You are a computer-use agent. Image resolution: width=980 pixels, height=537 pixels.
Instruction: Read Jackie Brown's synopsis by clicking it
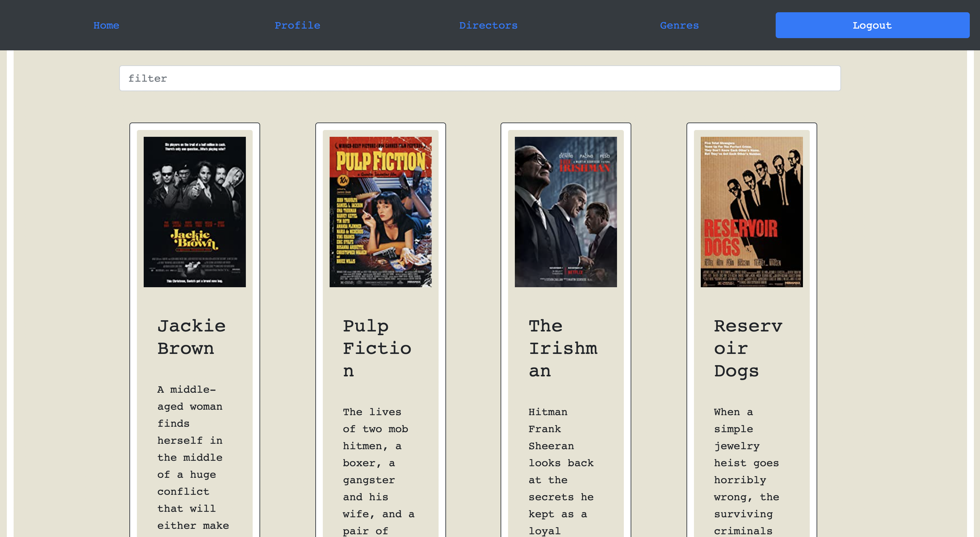coord(190,456)
